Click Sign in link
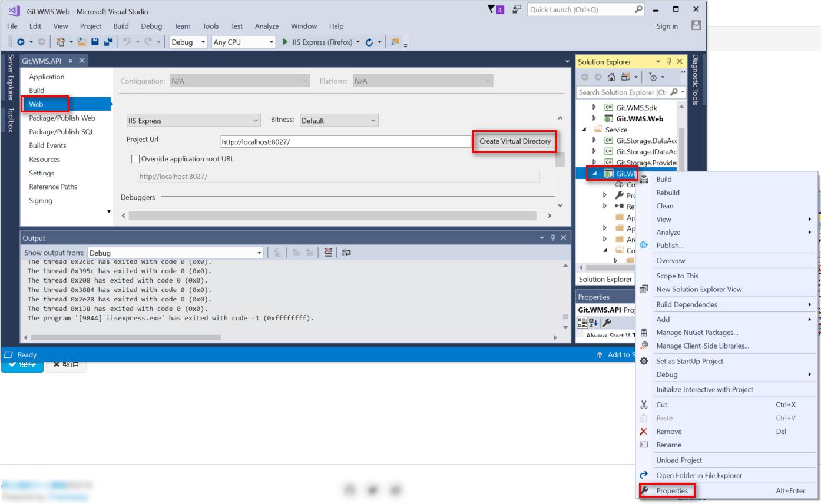 667,26
